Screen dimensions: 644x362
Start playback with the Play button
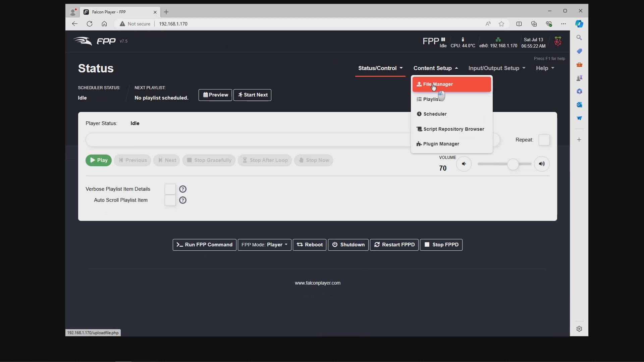(99, 160)
